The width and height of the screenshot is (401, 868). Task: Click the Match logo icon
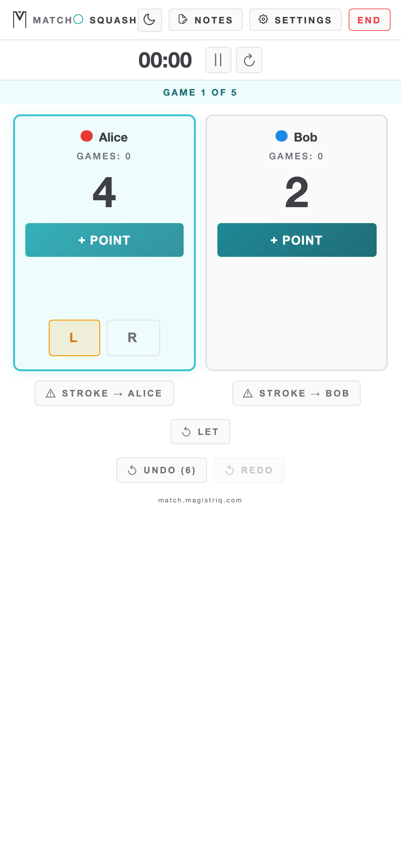18,20
